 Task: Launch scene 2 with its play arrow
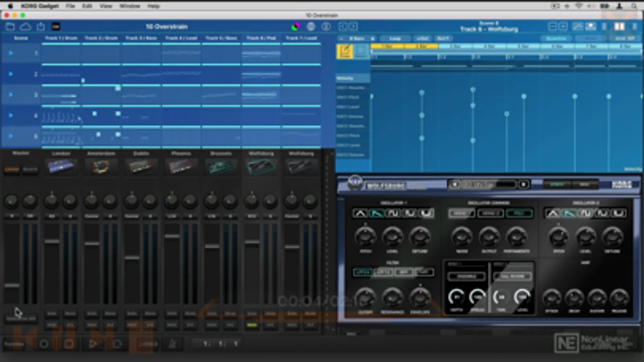[x=11, y=74]
